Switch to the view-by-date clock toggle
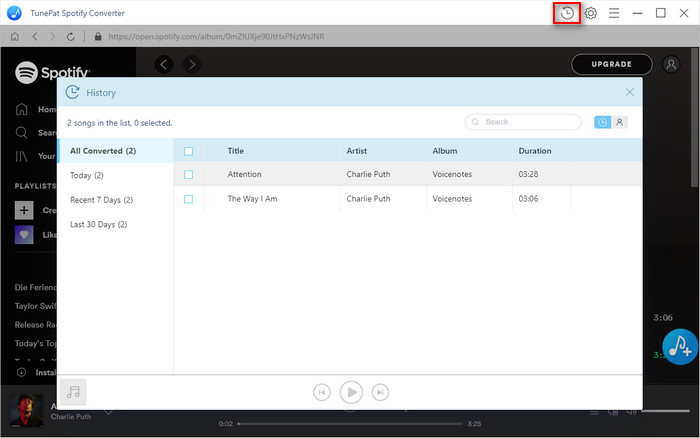Image resolution: width=700 pixels, height=438 pixels. [x=602, y=122]
